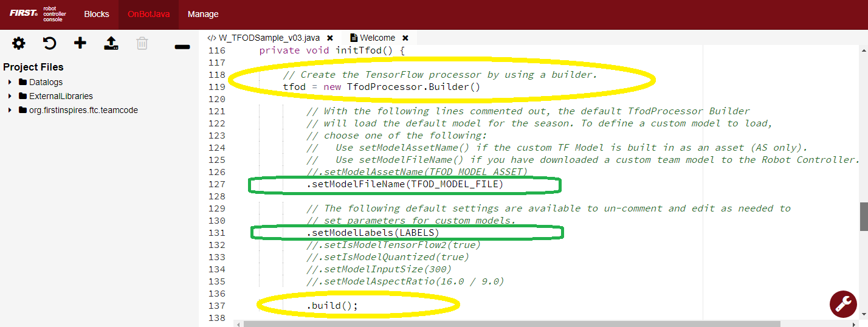Click the trash delete icon
The image size is (868, 327).
pos(142,43)
